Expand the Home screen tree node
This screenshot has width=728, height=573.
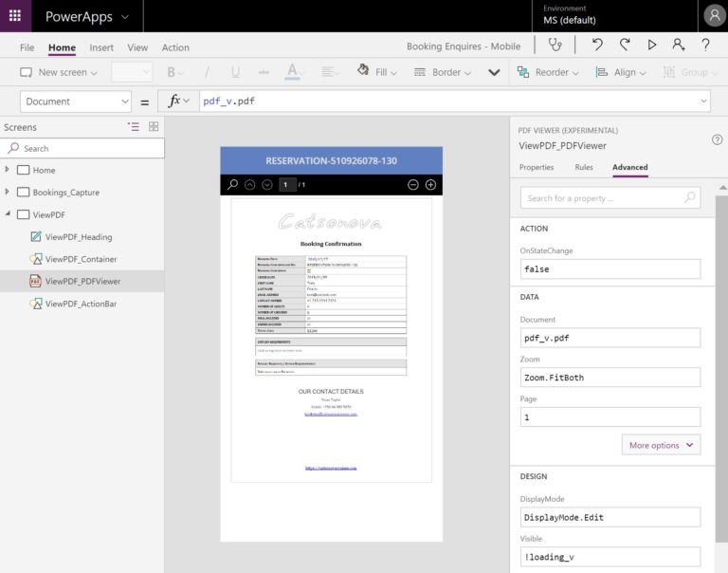click(x=7, y=170)
